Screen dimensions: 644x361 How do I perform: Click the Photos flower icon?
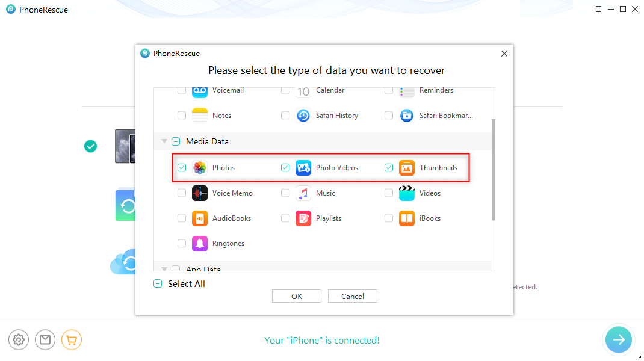click(x=200, y=167)
